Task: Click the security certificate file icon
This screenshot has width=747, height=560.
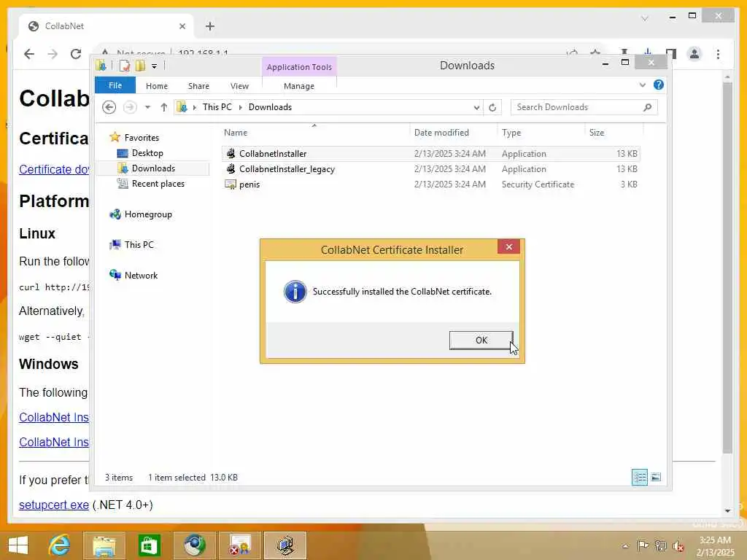Action: [231, 184]
